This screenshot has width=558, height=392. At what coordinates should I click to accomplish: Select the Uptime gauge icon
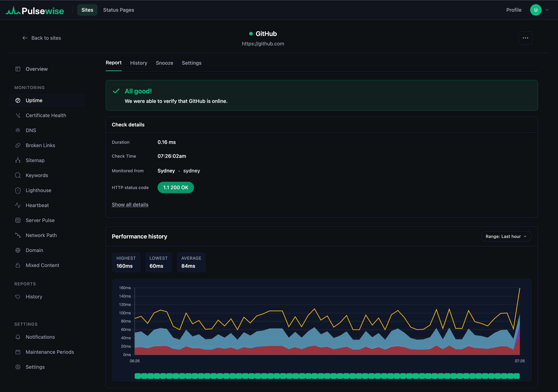[x=18, y=100]
